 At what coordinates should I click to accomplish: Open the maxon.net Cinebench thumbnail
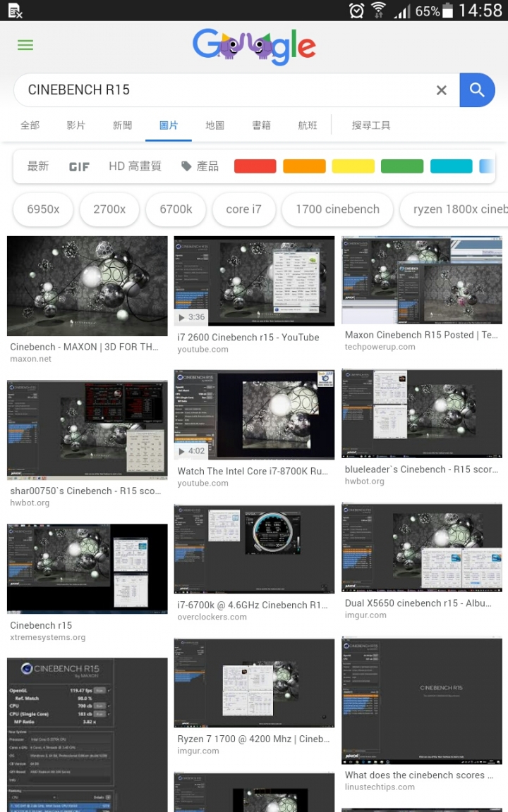tap(87, 286)
